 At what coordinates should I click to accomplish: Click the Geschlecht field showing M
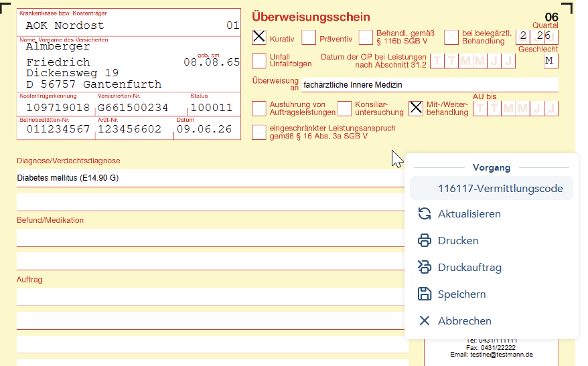coord(551,61)
